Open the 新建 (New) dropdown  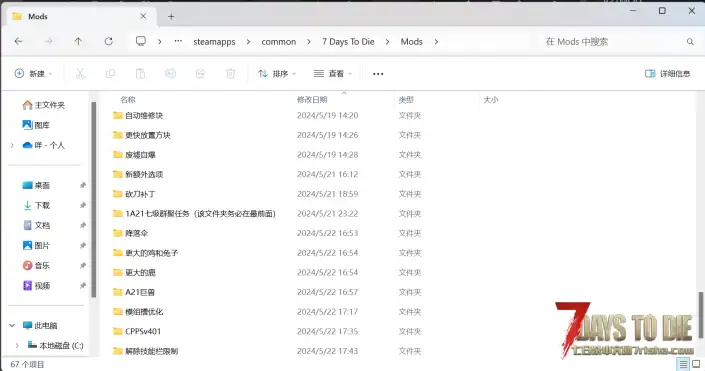pos(33,73)
